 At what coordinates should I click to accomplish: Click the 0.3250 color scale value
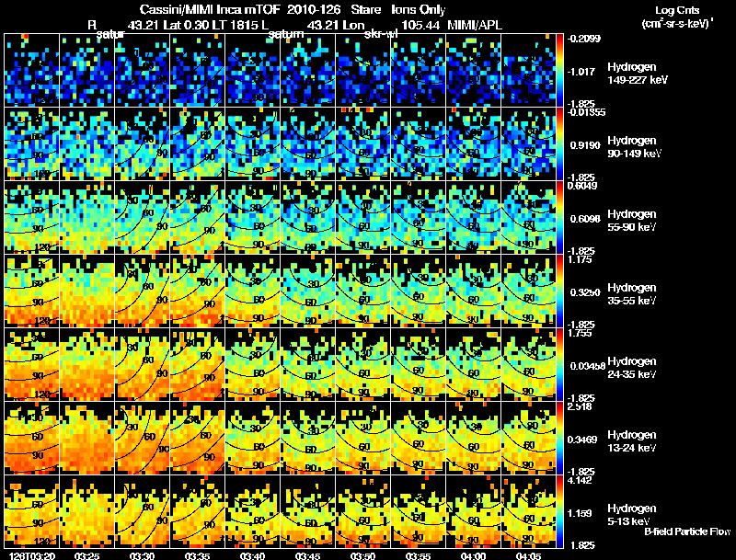pos(585,292)
